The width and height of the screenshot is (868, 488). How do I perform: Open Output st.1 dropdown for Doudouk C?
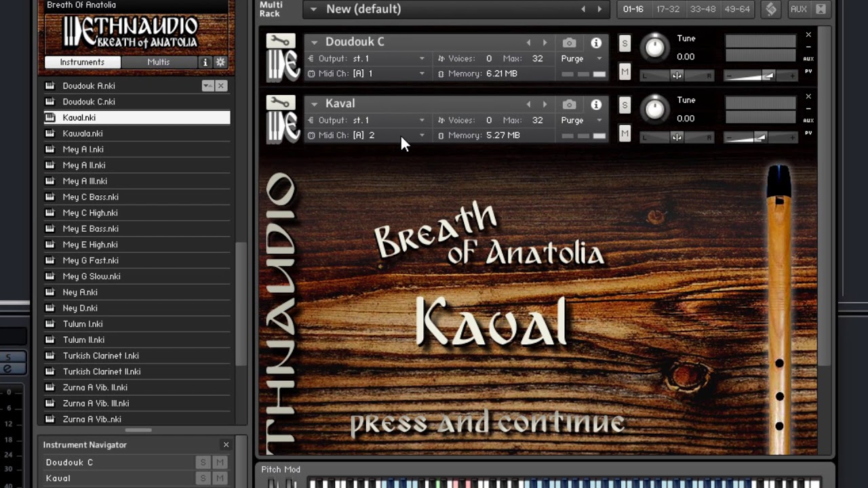[422, 59]
